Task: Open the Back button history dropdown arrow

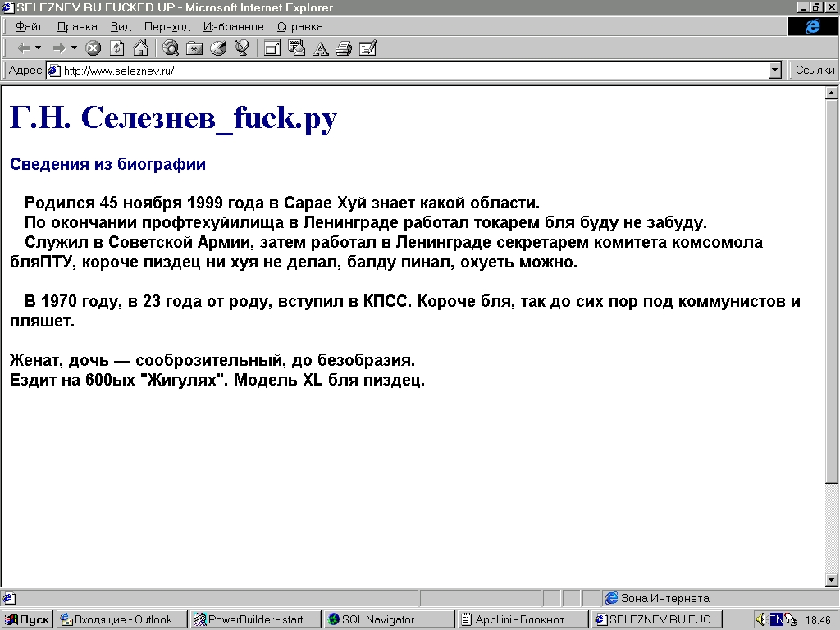Action: (x=38, y=48)
